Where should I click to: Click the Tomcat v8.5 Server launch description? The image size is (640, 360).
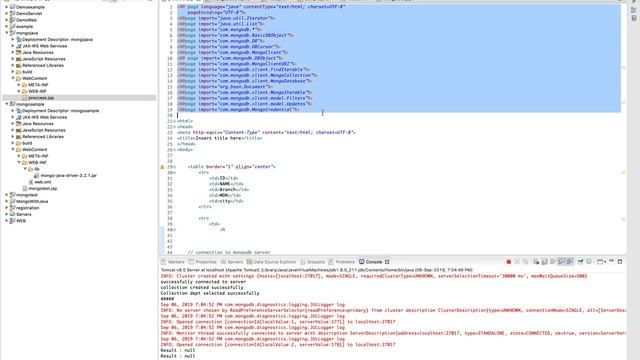[x=316, y=270]
